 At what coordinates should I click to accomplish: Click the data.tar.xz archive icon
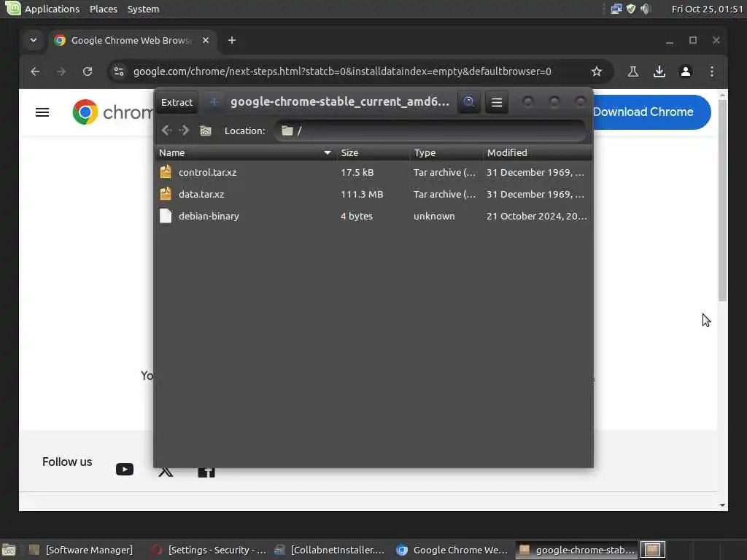166,194
